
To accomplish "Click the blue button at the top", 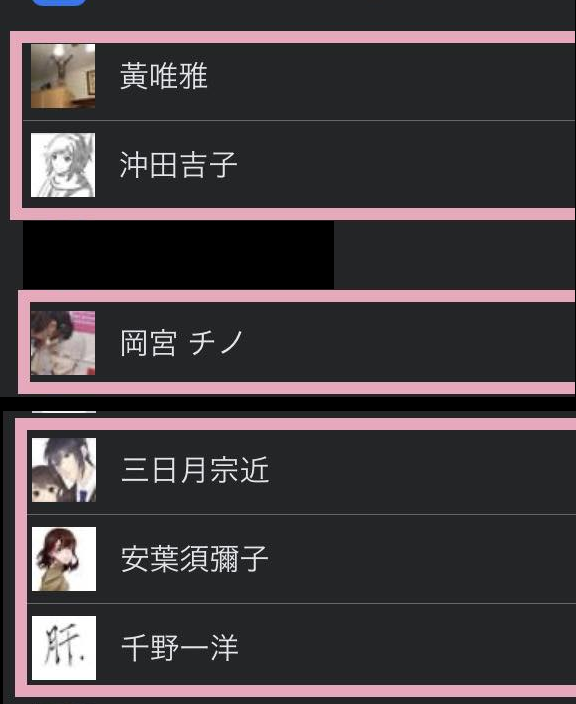I will point(59,3).
